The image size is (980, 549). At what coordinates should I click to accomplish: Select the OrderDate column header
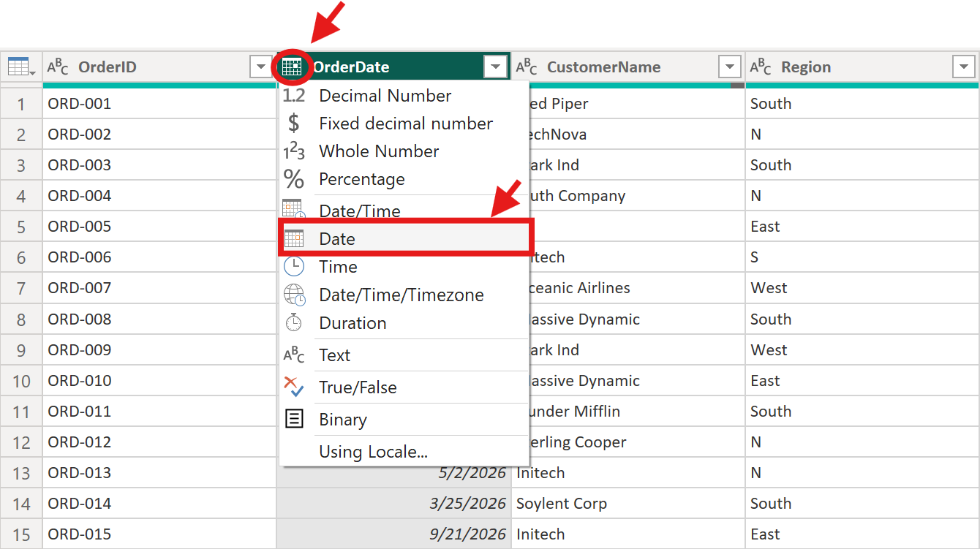click(x=393, y=67)
